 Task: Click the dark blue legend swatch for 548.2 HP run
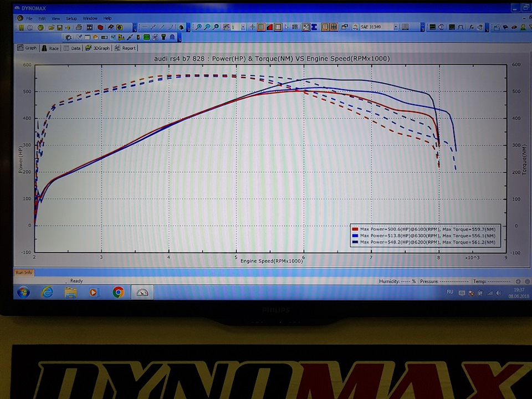pos(355,242)
